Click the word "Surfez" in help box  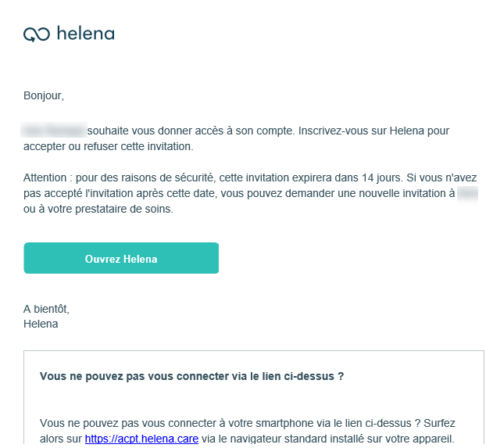(439, 423)
